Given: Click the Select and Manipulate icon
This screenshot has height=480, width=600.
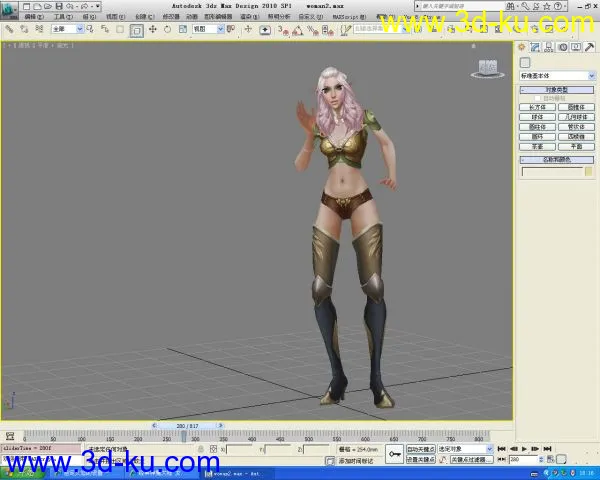Looking at the screenshot, I should pos(248,29).
